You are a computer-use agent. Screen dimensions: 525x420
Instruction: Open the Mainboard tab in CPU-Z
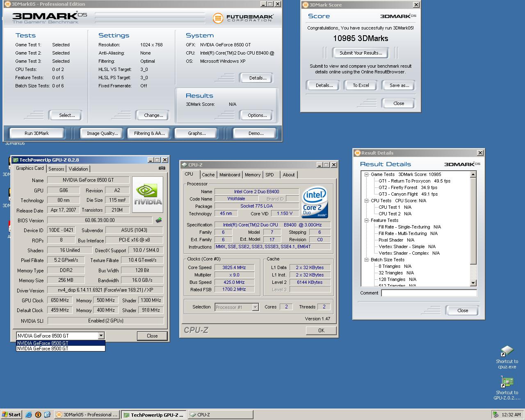(x=230, y=175)
